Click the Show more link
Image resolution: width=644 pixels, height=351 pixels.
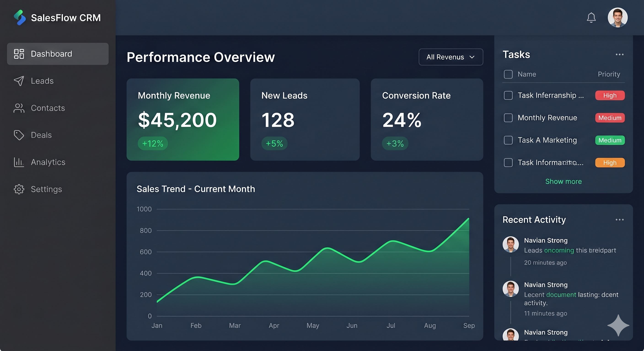point(563,181)
